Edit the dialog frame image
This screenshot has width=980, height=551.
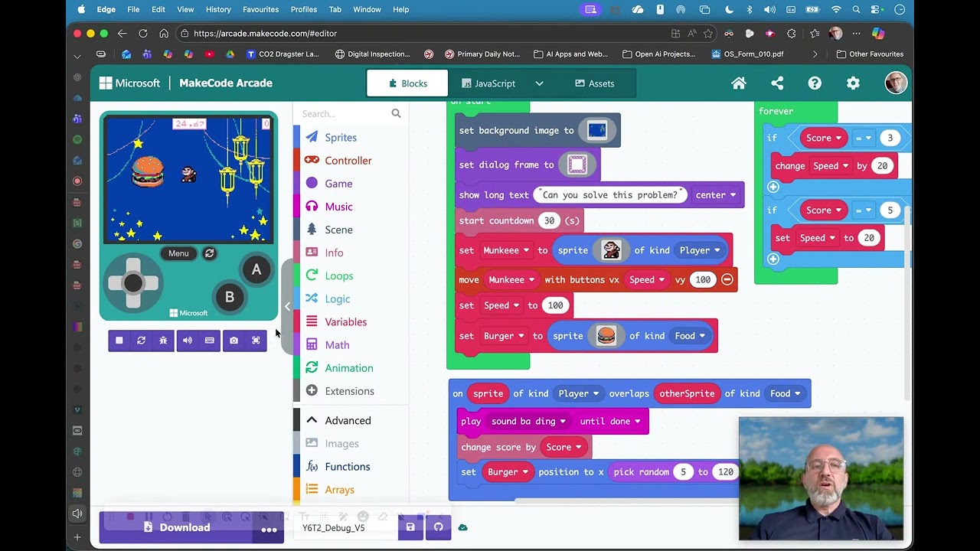point(577,165)
